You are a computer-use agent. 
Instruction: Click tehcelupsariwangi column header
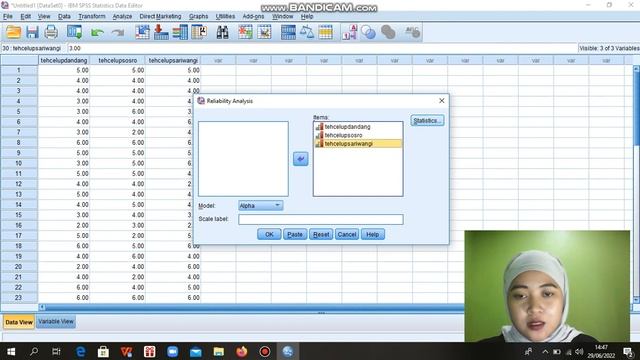click(173, 60)
